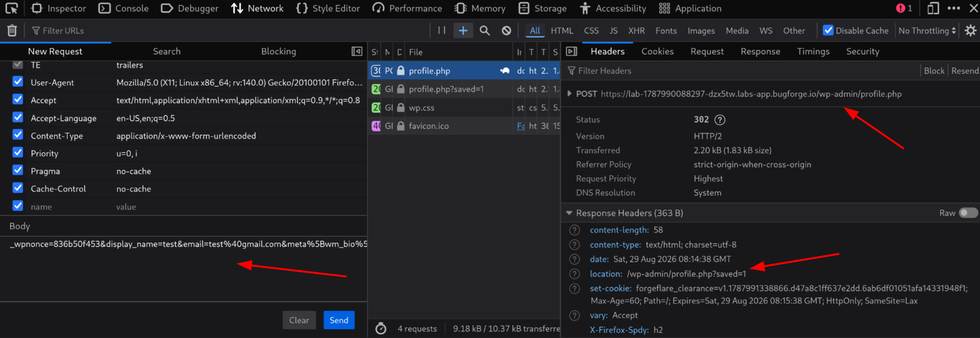The width and height of the screenshot is (980, 338).
Task: Open the Memory panel
Action: pyautogui.click(x=480, y=8)
